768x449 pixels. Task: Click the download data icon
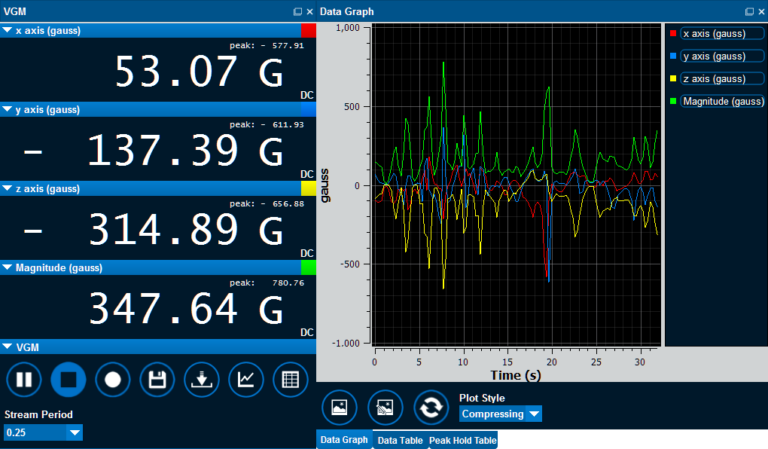(x=201, y=380)
